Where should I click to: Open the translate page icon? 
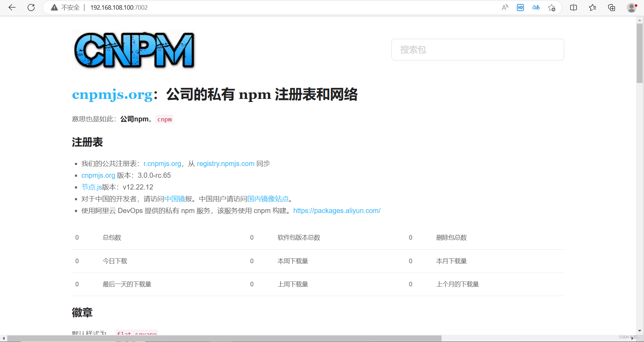click(536, 7)
